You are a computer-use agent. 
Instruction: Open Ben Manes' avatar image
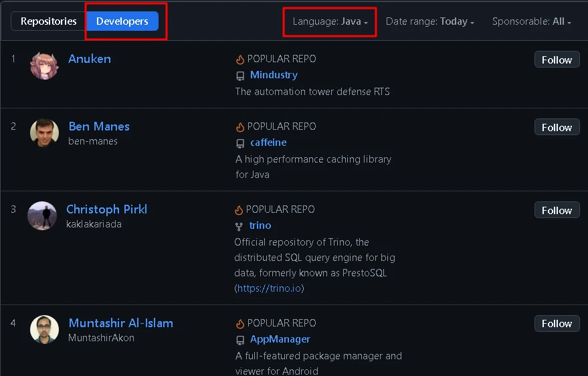(44, 133)
